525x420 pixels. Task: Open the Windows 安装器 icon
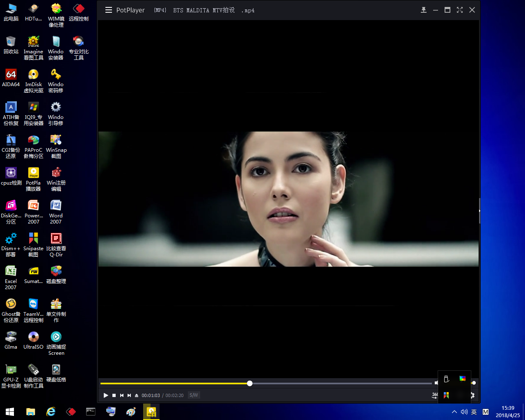point(56,48)
